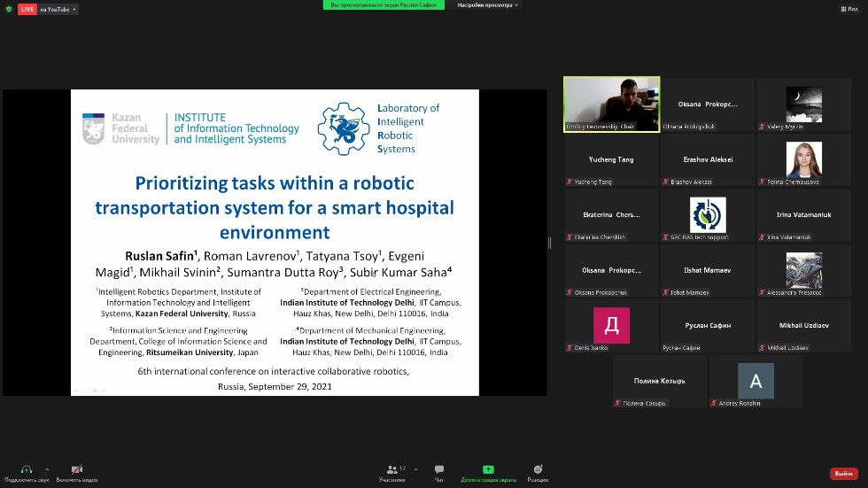
Task: Click the green share screen icon
Action: pos(488,470)
